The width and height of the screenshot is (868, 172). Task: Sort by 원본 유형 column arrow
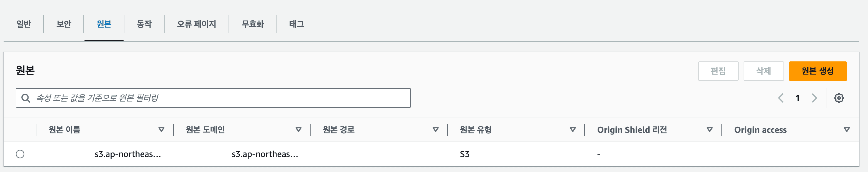[572, 129]
